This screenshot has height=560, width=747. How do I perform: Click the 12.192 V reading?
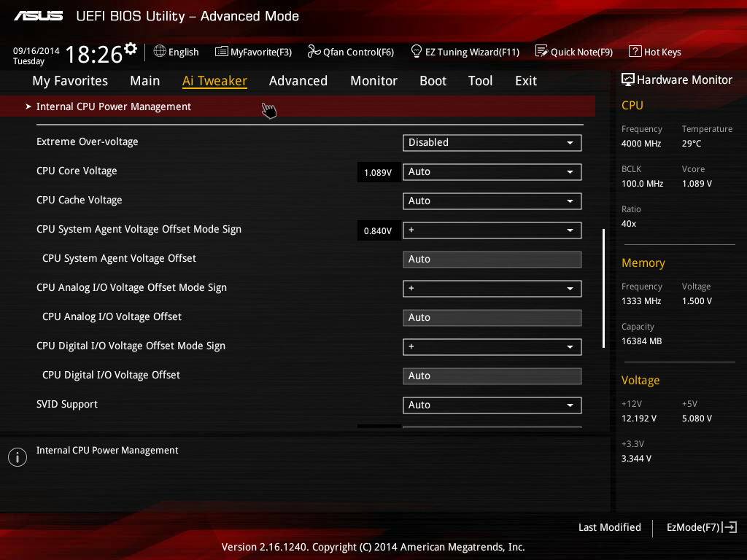tap(638, 418)
